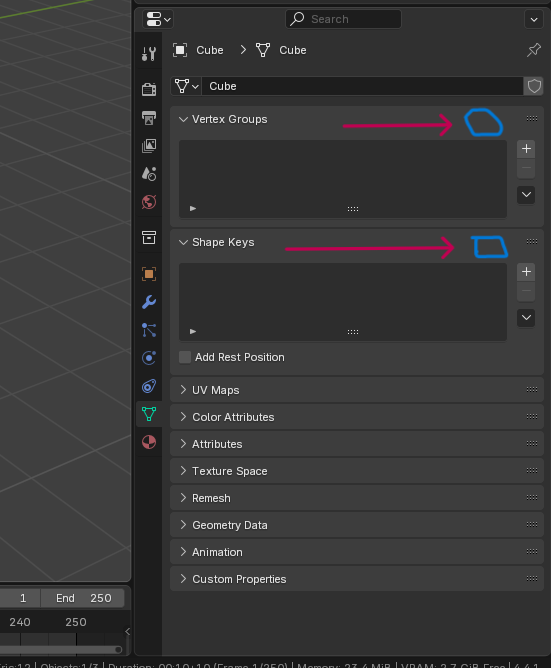Click frame 240 on the timeline ruler

pos(20,622)
